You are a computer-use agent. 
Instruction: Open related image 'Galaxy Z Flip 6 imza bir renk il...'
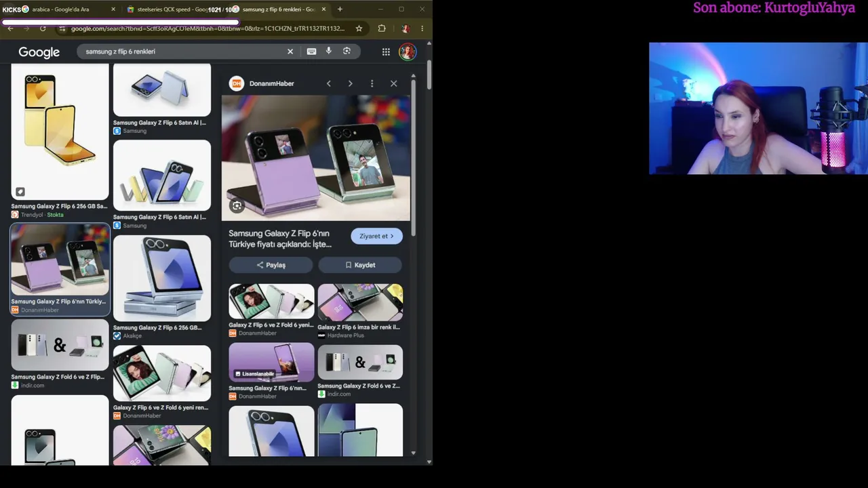point(360,302)
